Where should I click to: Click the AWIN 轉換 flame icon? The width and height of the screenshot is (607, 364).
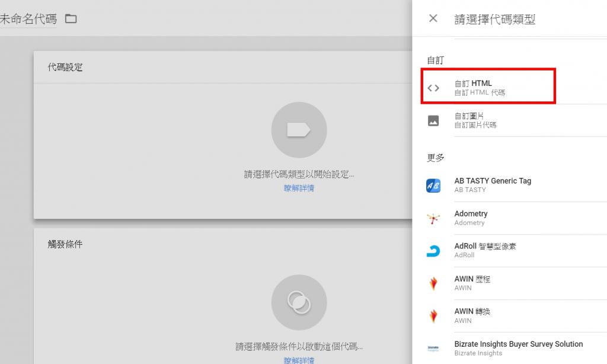coord(433,316)
